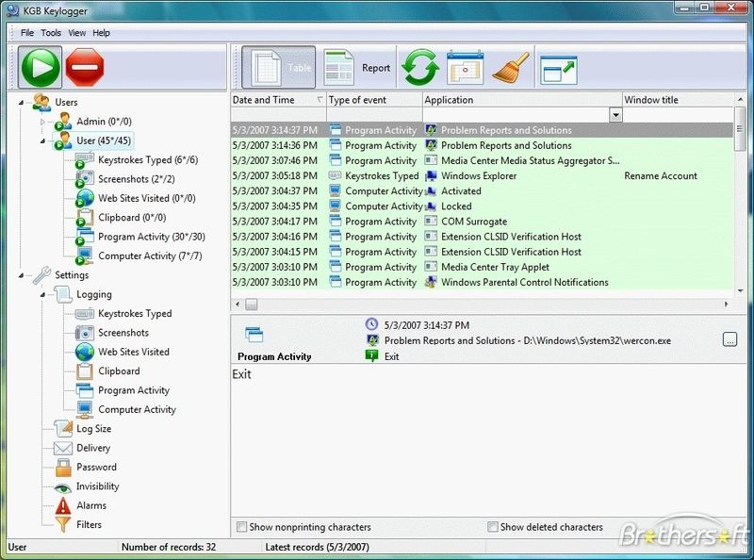Select Media Center Tray Applet row

click(483, 267)
